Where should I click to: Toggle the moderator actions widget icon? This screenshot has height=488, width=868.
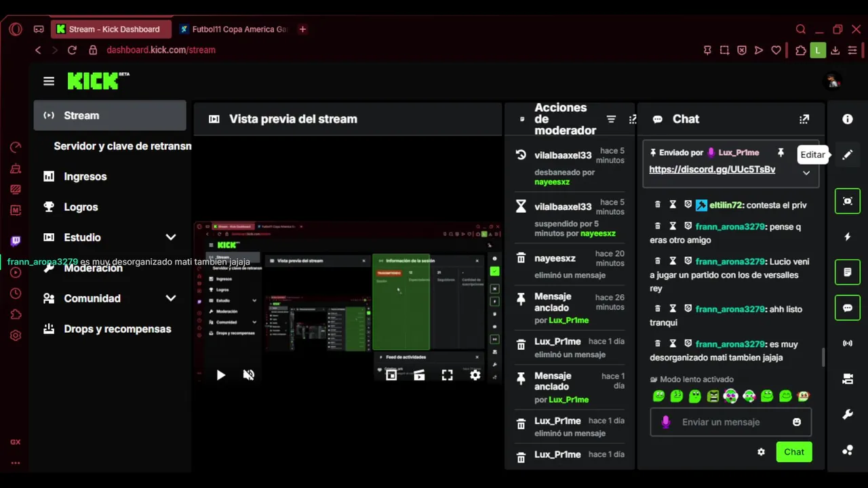[848, 272]
